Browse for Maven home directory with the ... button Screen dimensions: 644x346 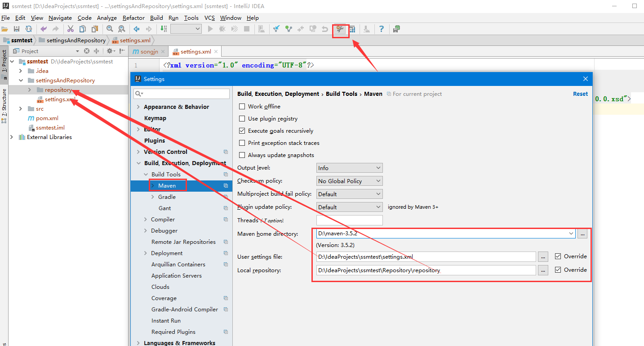pos(582,234)
